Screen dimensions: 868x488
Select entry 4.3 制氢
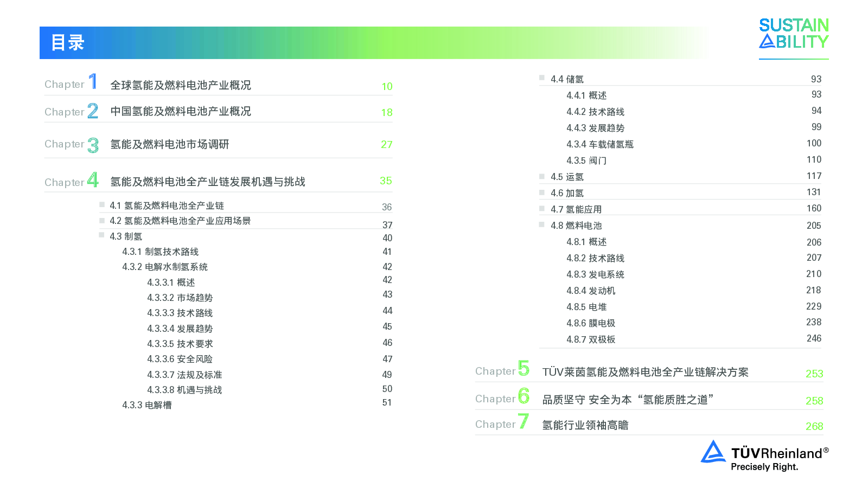(x=126, y=236)
